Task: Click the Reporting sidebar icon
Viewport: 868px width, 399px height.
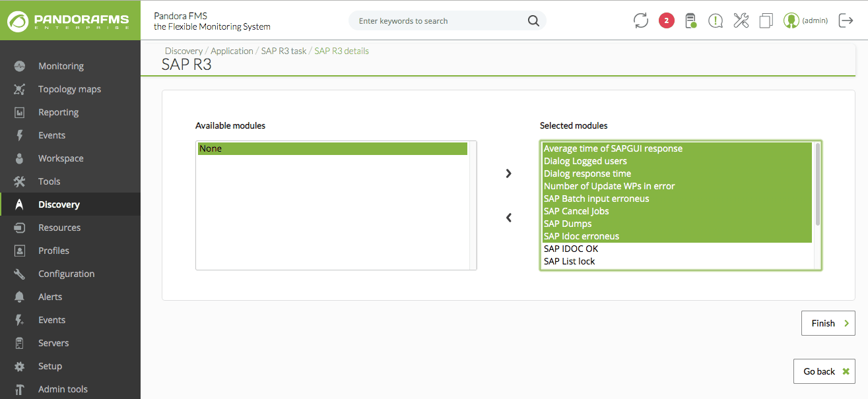Action: 20,112
